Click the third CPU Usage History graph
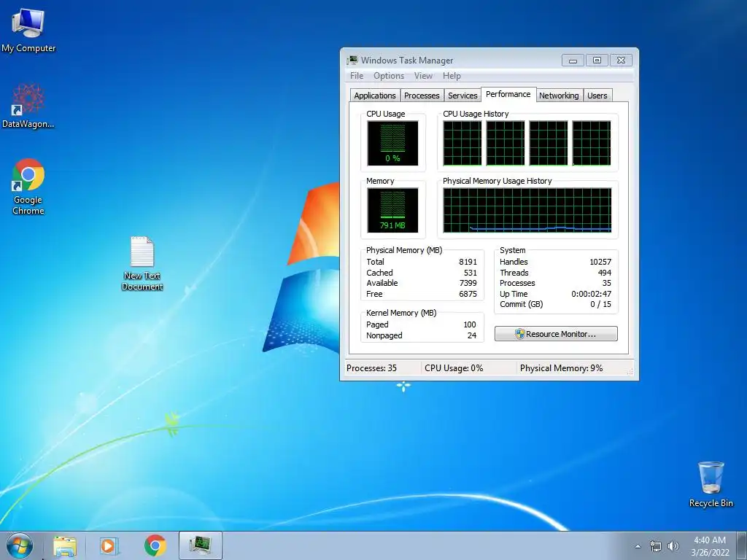This screenshot has width=747, height=560. [x=549, y=144]
